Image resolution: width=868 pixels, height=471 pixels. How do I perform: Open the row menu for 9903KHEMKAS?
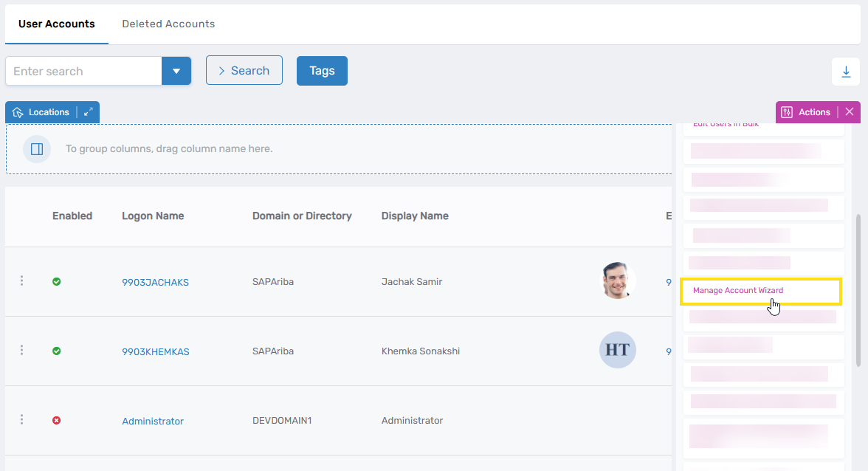click(x=21, y=350)
